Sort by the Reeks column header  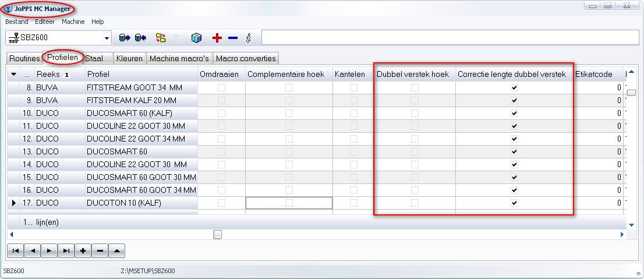click(x=59, y=75)
